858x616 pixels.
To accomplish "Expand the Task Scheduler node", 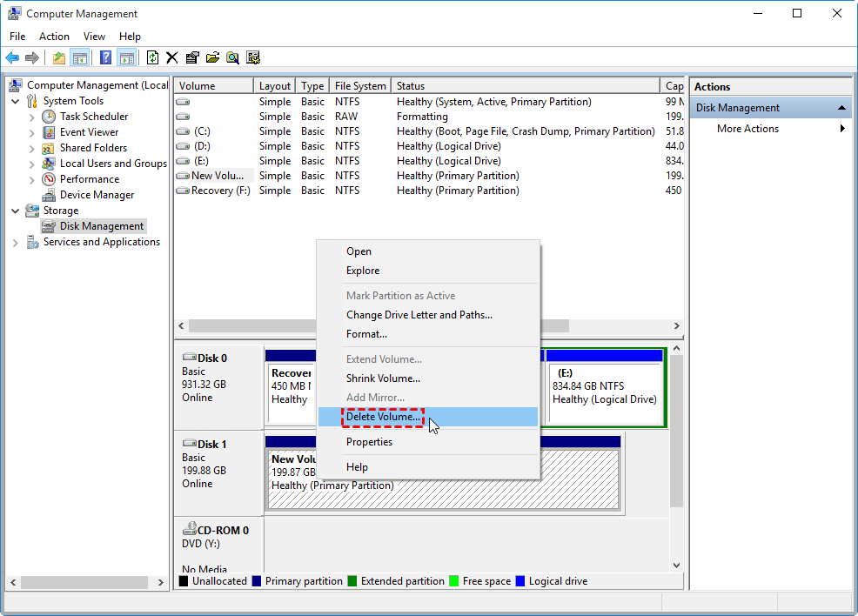I will (x=32, y=117).
